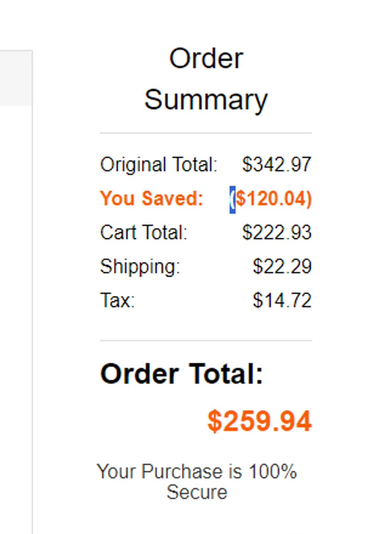Image resolution: width=392 pixels, height=534 pixels.
Task: Click the $22.29 shipping cost
Action: point(282,266)
